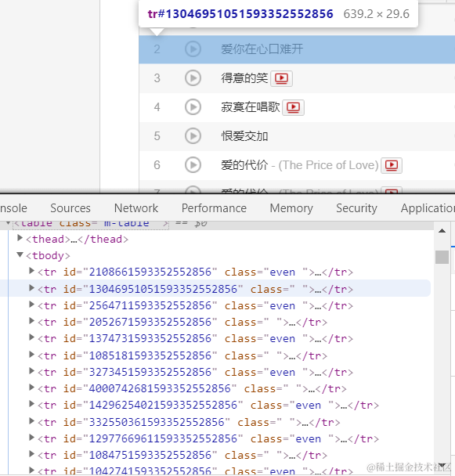
Task: Switch to the Network tab
Action: click(x=136, y=208)
